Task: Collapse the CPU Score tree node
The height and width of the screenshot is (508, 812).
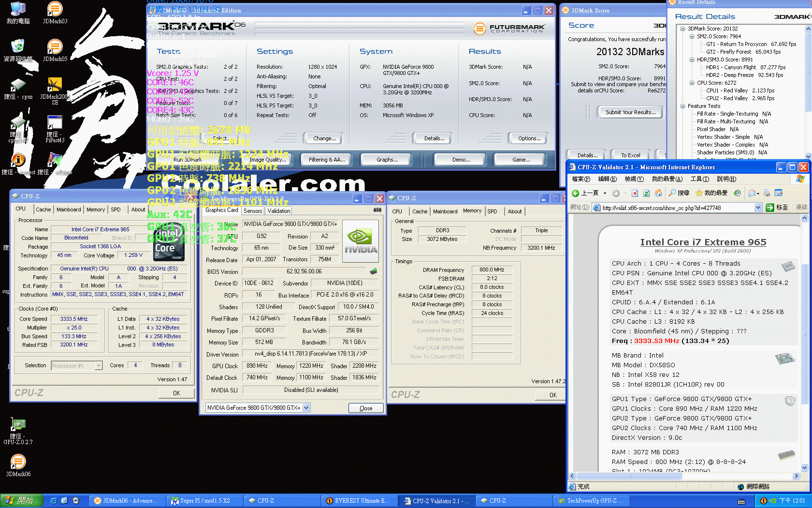Action: tap(692, 83)
